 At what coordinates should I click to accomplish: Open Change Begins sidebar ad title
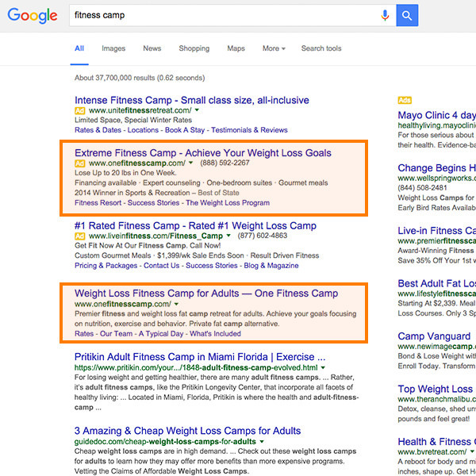click(437, 168)
